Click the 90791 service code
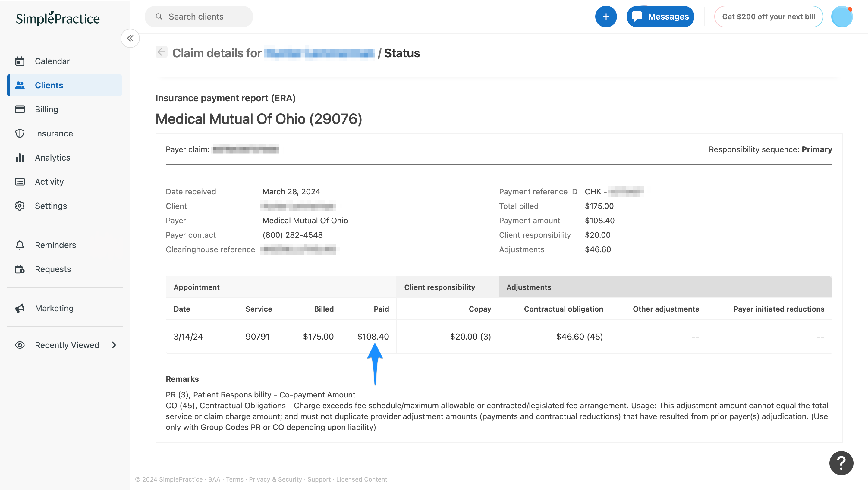The width and height of the screenshot is (868, 502). [257, 337]
